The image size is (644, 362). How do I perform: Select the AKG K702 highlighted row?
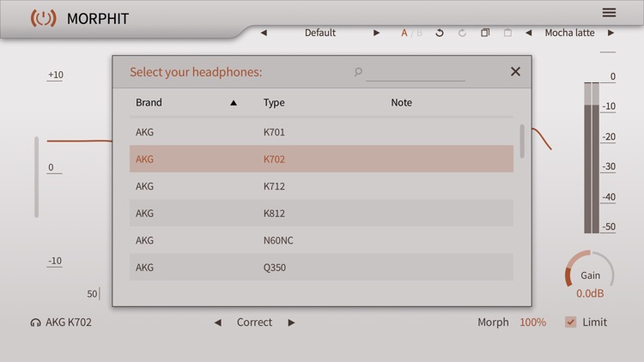(321, 159)
